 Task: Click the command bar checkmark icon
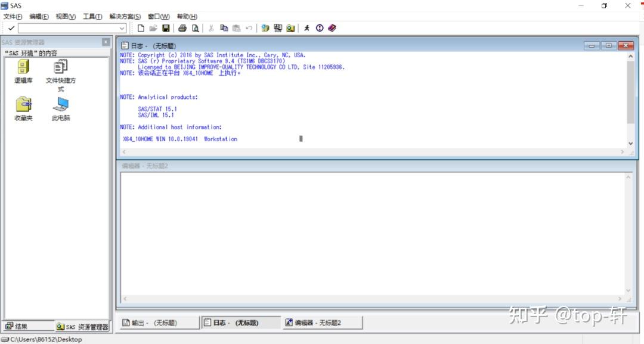pos(11,28)
